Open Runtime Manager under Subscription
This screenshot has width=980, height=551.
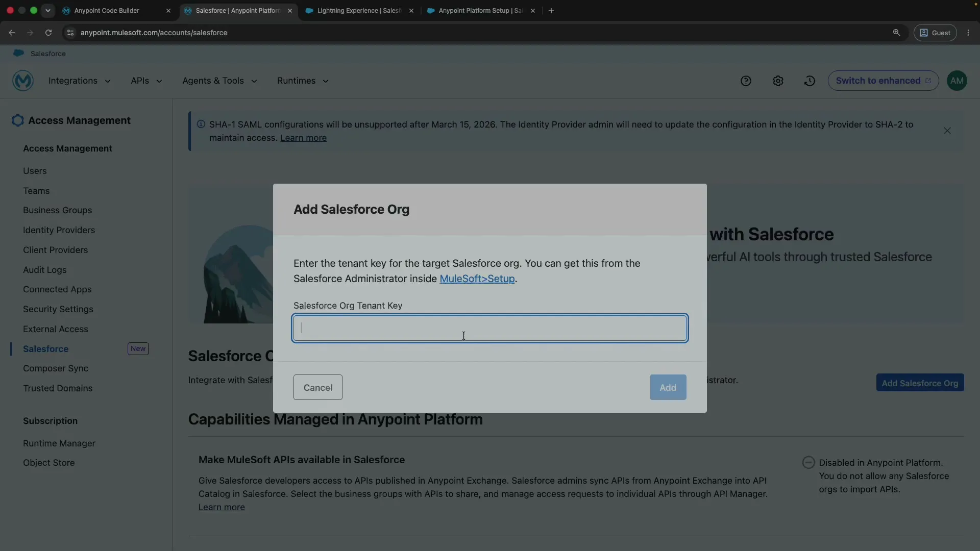coord(59,443)
